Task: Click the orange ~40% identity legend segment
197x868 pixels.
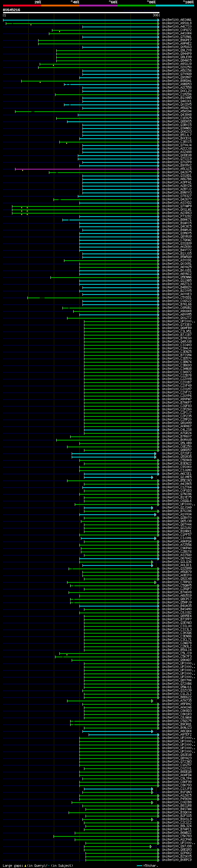Action: [60, 6]
